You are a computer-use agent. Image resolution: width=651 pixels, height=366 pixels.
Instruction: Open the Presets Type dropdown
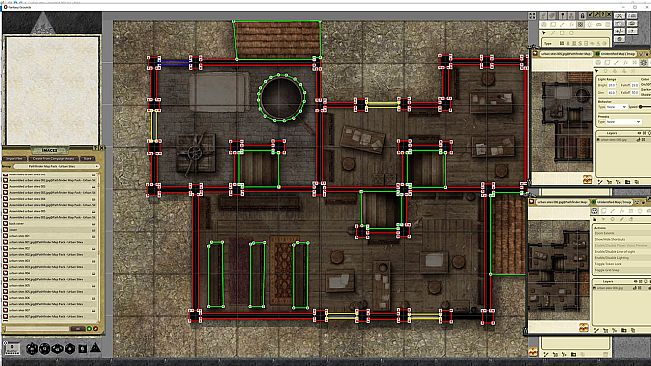click(x=624, y=122)
